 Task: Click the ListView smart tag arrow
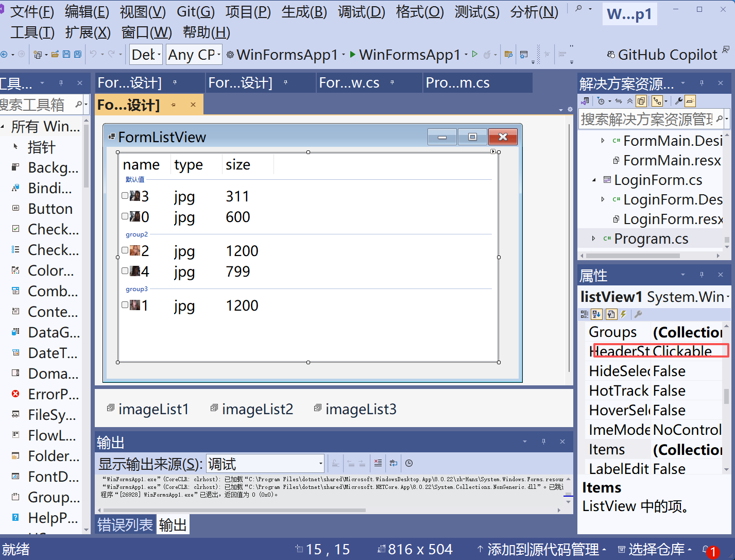tap(493, 151)
